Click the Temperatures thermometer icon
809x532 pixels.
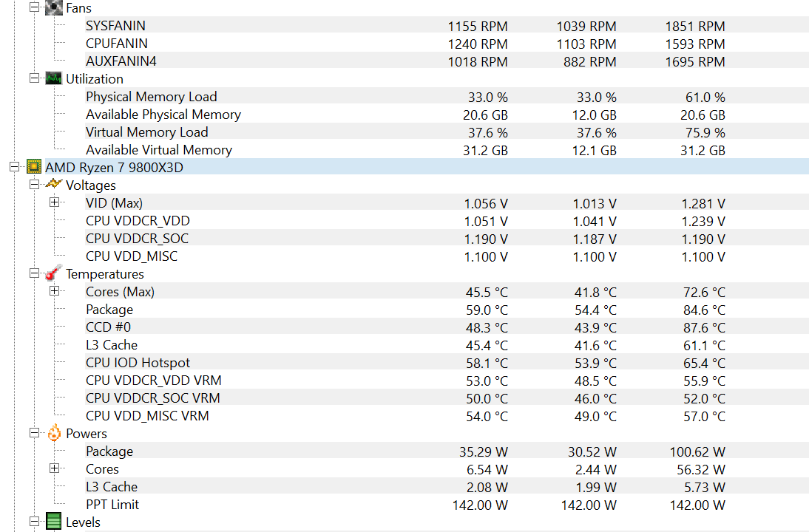pyautogui.click(x=54, y=273)
